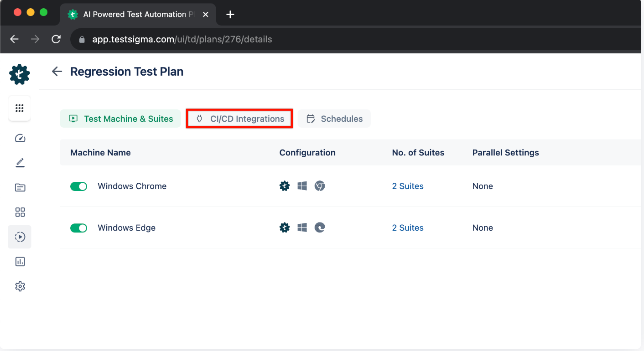Open the test plans run icon
Screen dimensions: 644x351
pos(20,237)
